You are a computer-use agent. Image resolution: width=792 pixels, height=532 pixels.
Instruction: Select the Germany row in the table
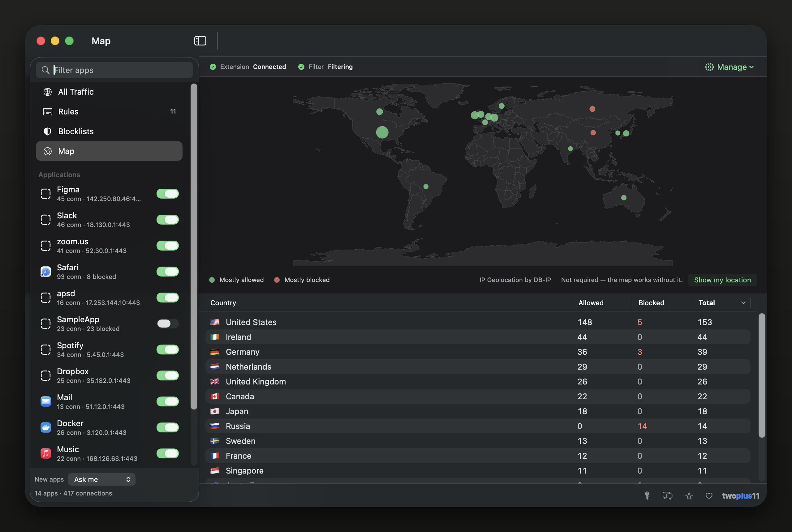click(x=478, y=352)
